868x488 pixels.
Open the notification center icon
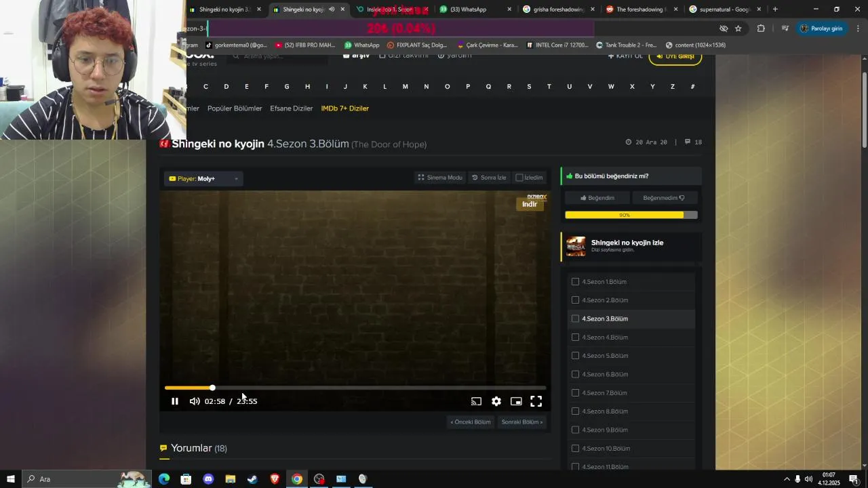(x=854, y=479)
